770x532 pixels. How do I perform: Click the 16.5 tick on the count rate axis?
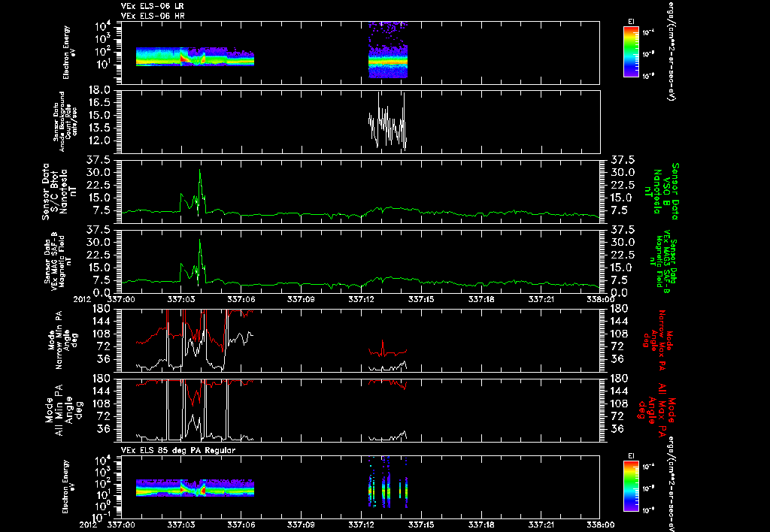click(102, 103)
